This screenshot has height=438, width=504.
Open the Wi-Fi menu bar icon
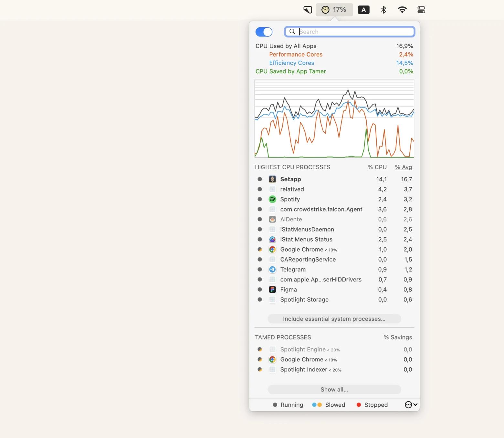point(402,10)
